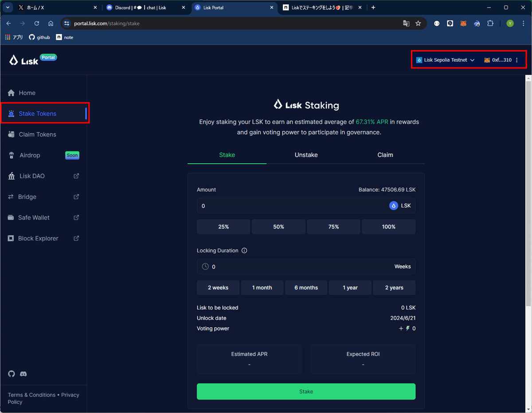This screenshot has width=532, height=413.
Task: Click the green Stake button
Action: point(306,392)
